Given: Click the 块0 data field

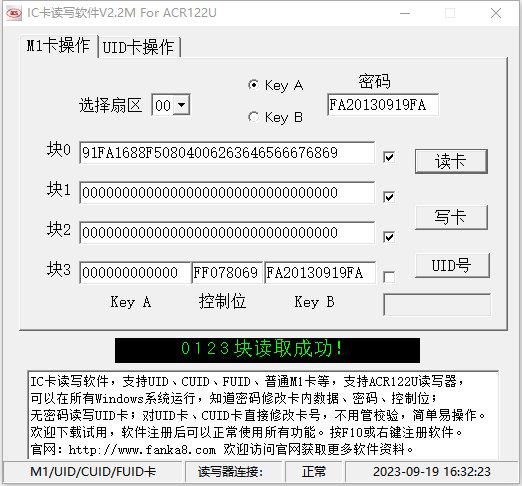Looking at the screenshot, I should 227,153.
